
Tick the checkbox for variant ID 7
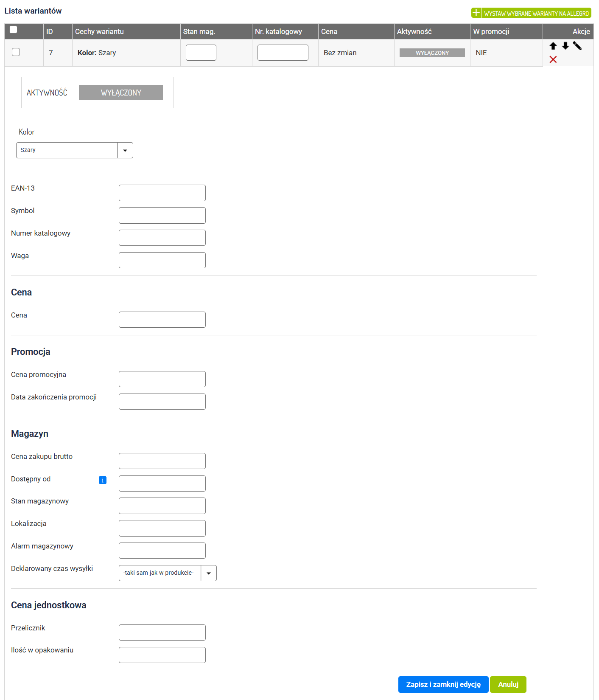[16, 52]
